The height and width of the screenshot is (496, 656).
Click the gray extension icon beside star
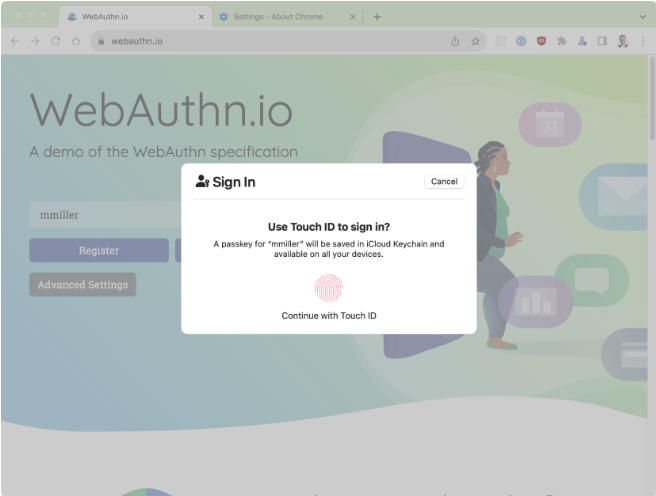[501, 41]
